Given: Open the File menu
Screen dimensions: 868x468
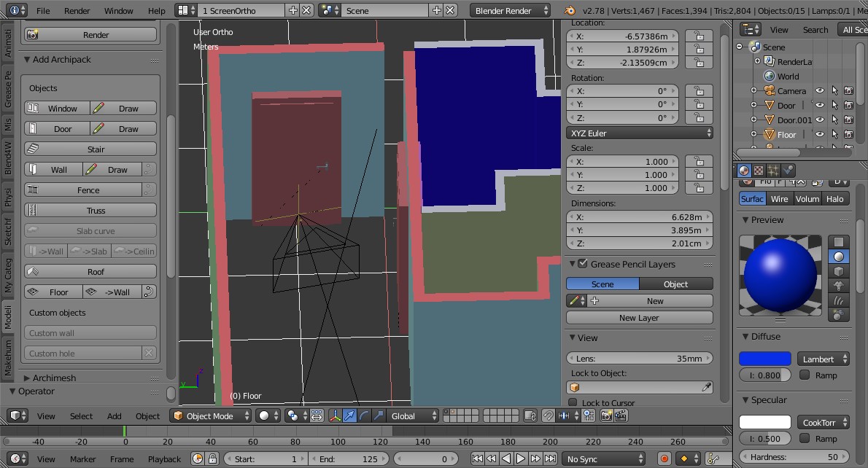Looking at the screenshot, I should click(42, 10).
